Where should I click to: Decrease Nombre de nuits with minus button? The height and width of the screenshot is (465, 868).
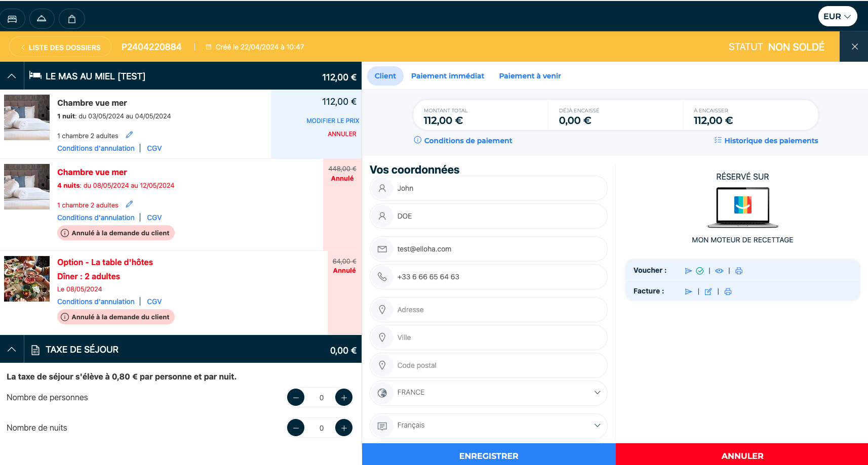click(x=296, y=428)
